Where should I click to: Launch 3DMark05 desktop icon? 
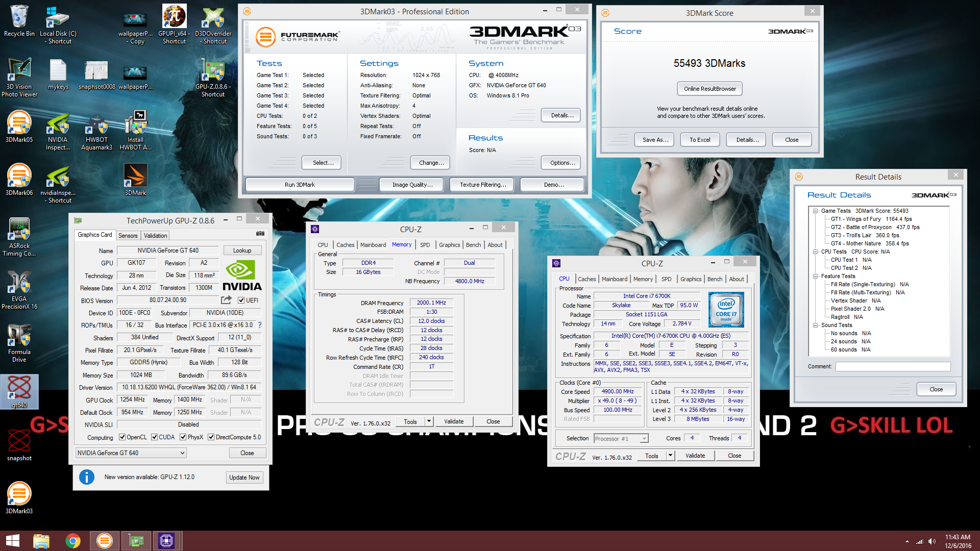19,127
